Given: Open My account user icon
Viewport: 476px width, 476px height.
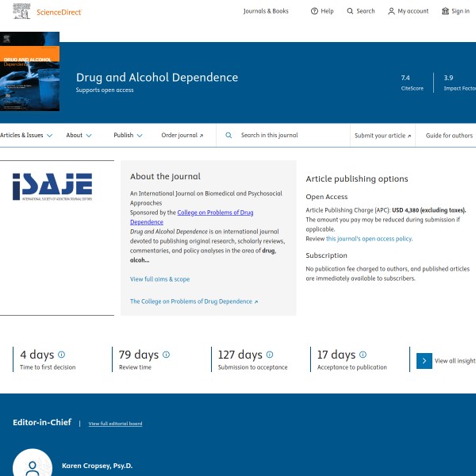Looking at the screenshot, I should (x=391, y=11).
